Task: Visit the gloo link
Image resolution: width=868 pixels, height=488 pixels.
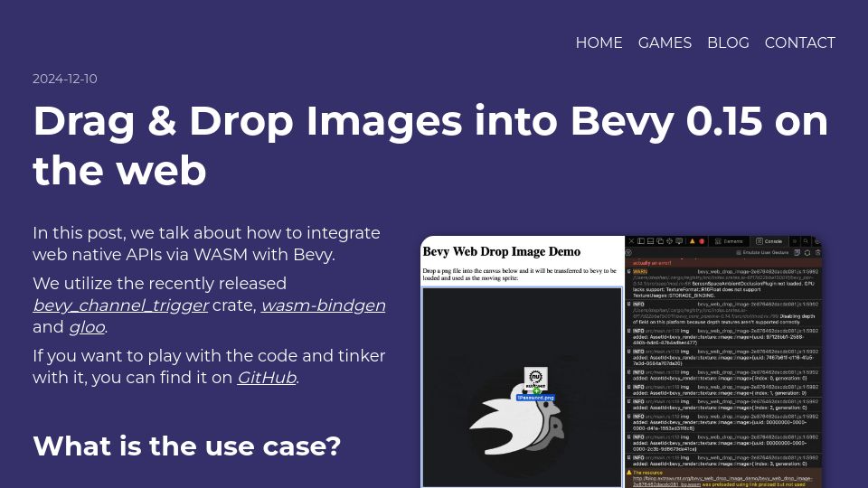Action: [x=87, y=327]
